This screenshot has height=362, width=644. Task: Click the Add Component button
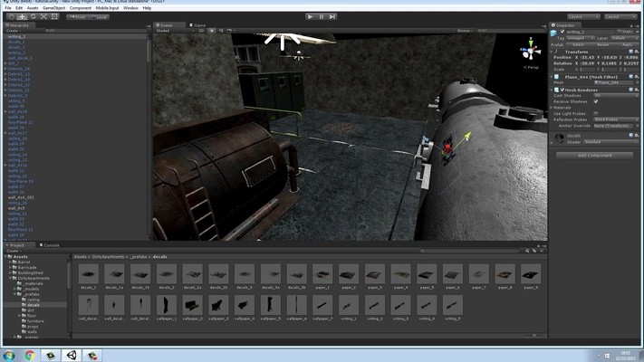pos(594,155)
